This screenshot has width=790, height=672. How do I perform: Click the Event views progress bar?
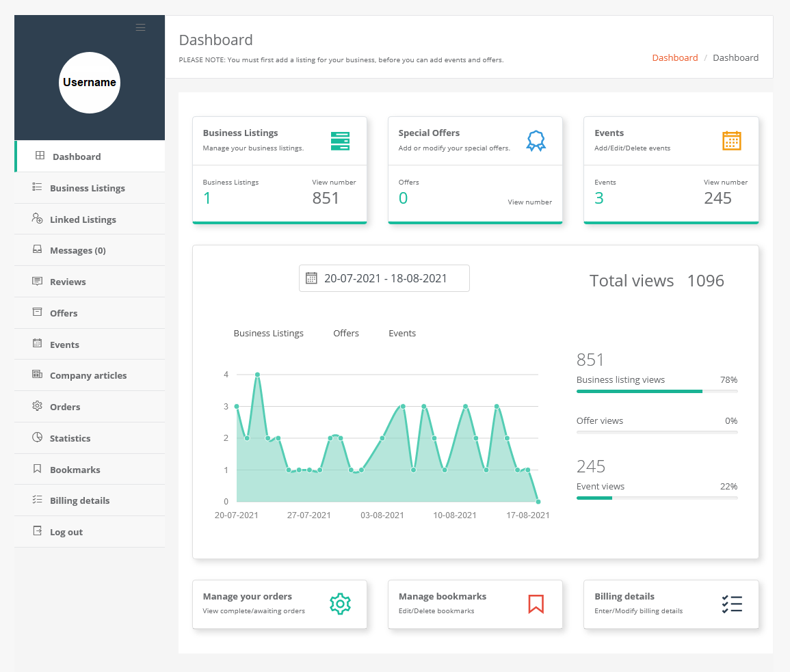click(x=657, y=498)
